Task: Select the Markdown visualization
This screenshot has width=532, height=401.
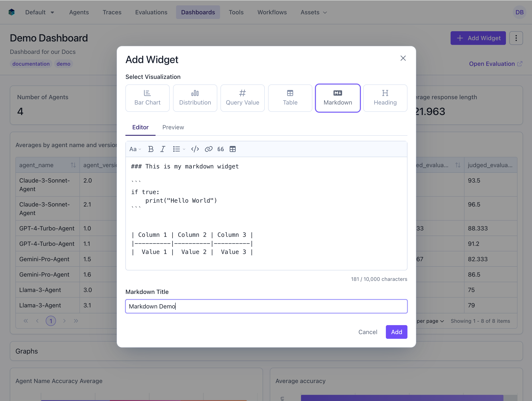Action: pyautogui.click(x=337, y=98)
